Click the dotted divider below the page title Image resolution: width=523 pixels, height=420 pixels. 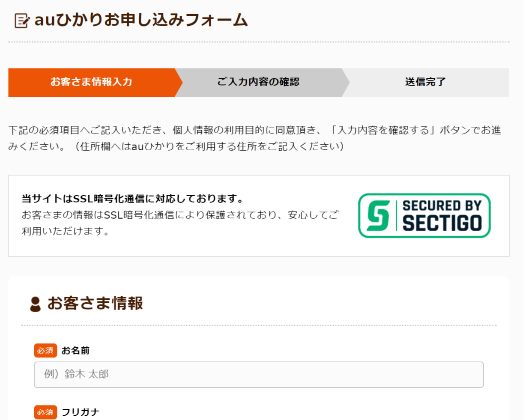(x=259, y=42)
